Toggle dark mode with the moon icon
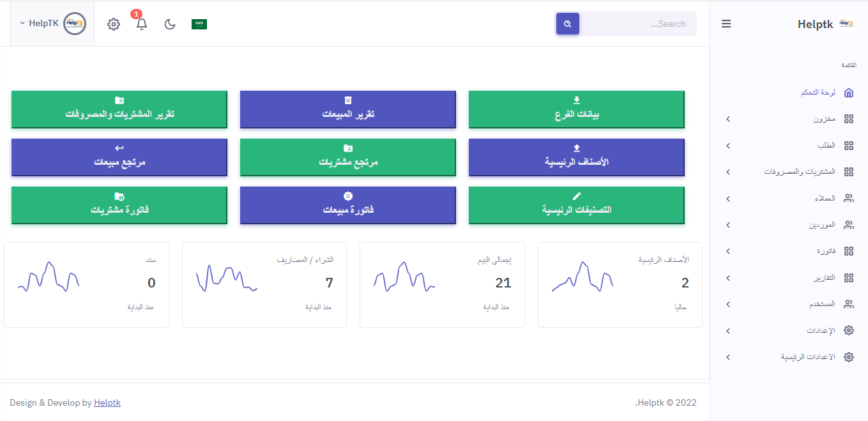The image size is (868, 421). click(170, 24)
